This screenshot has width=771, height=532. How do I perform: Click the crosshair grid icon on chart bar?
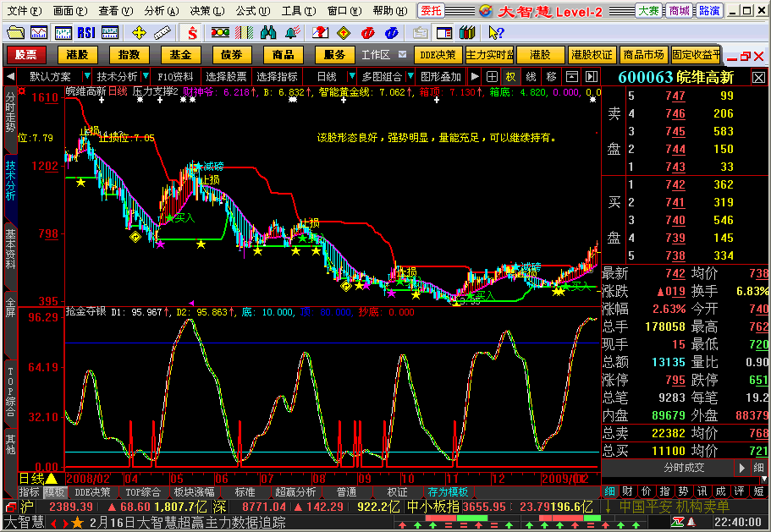pos(492,77)
